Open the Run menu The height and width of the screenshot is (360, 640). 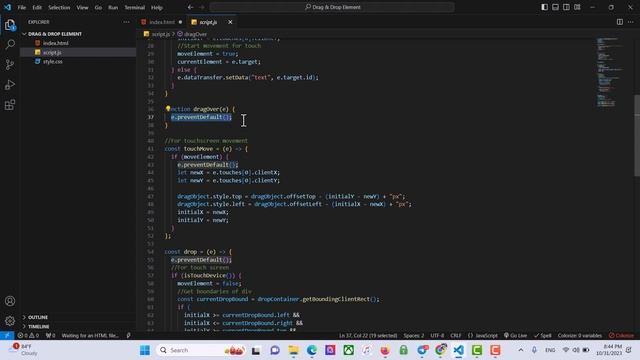[x=113, y=7]
